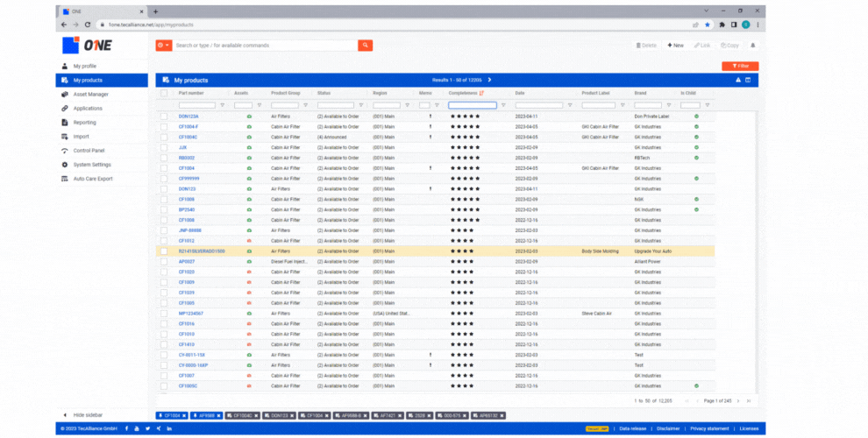Click the orange search magnifier button
Screen dimensions: 868x438
[x=366, y=45]
